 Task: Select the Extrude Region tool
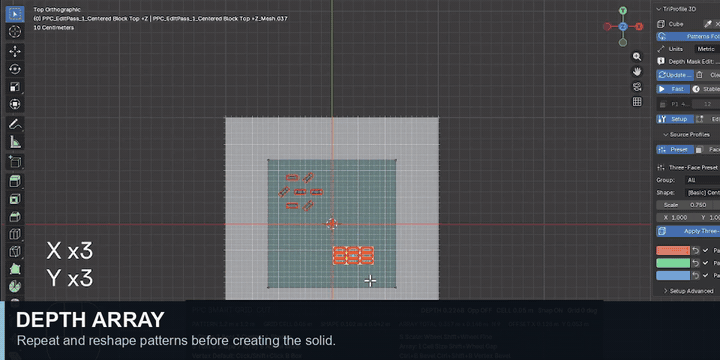[x=15, y=181]
